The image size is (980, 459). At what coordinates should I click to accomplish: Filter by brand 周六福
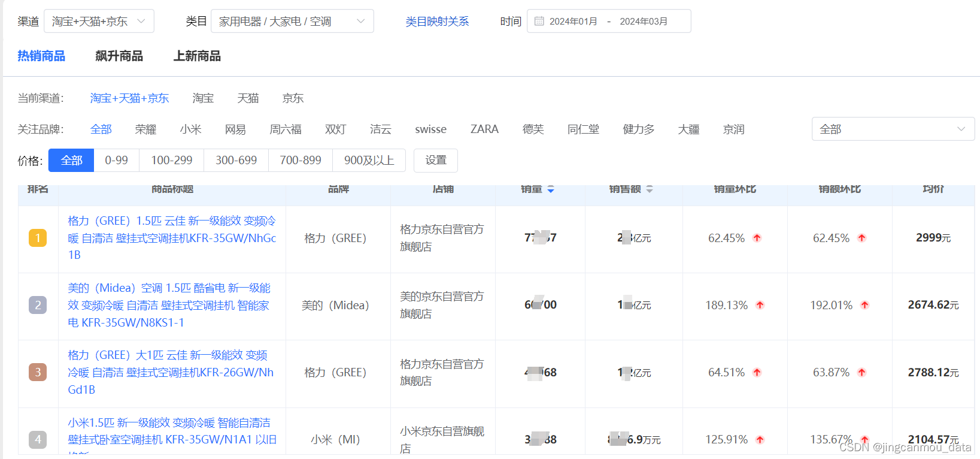click(x=286, y=129)
